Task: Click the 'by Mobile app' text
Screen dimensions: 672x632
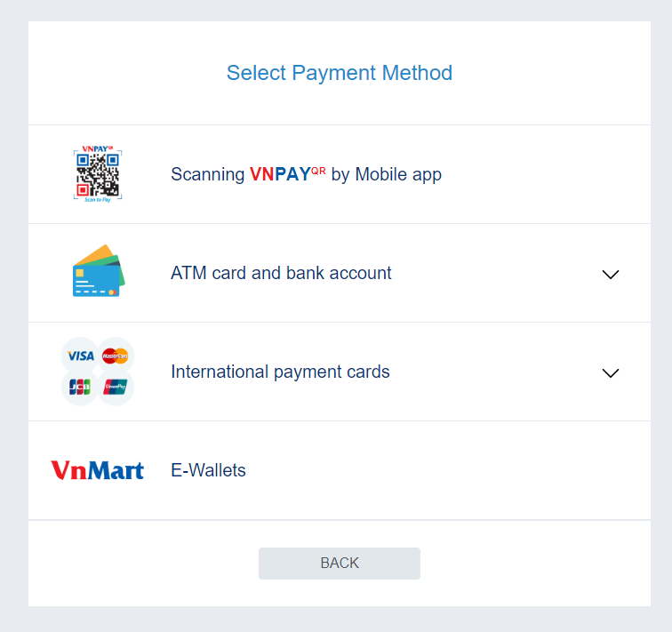Action: (386, 175)
